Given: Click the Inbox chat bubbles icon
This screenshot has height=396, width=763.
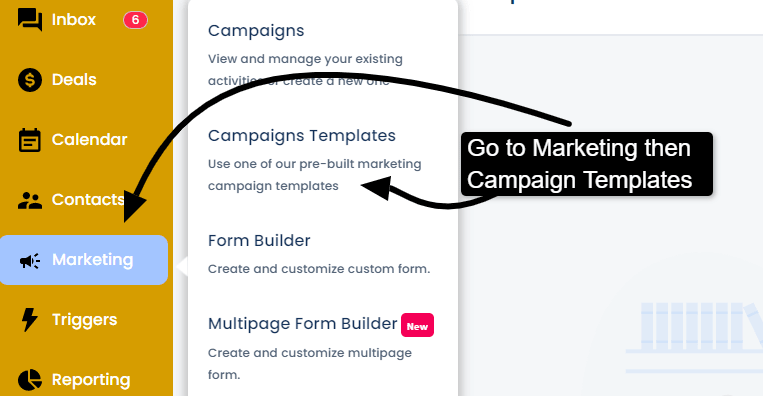Looking at the screenshot, I should point(30,19).
